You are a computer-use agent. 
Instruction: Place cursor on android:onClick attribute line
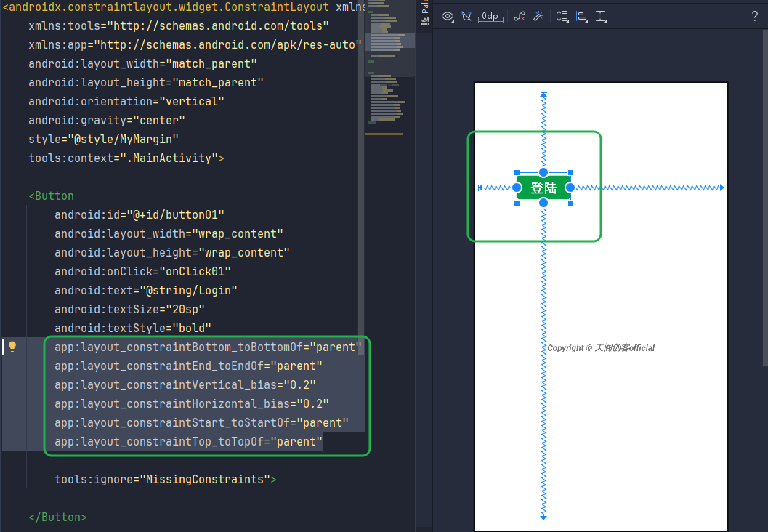coord(142,272)
